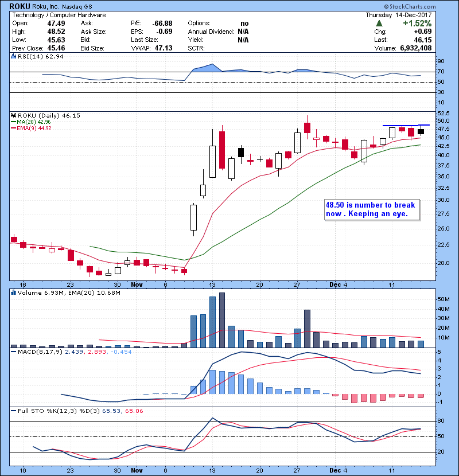Click the 'Bid Size:' label
Screen dimensions: 459x476
coord(92,48)
